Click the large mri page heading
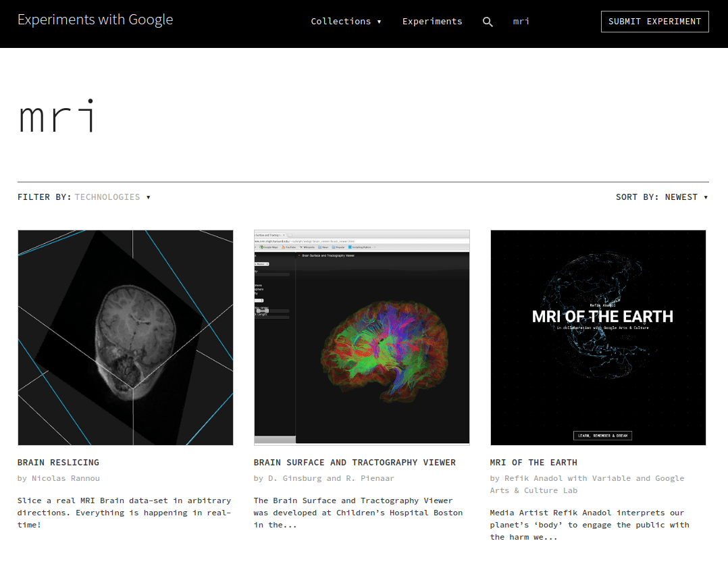 57,115
